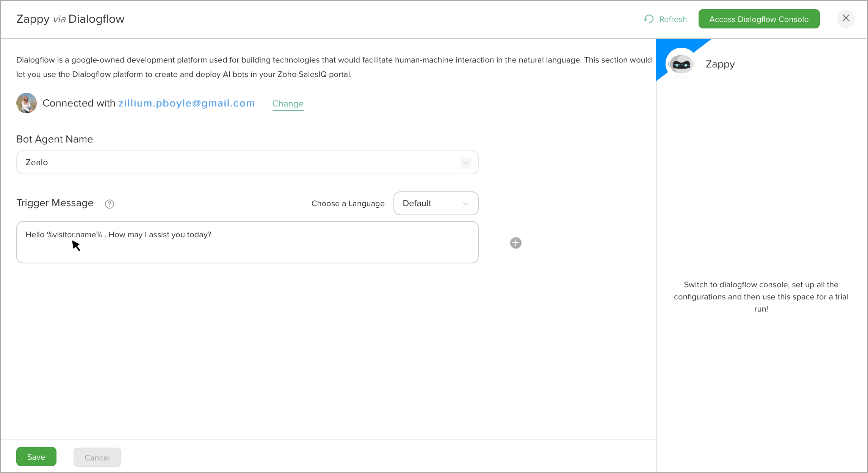868x473 pixels.
Task: Cancel the bot configuration changes
Action: (x=97, y=457)
